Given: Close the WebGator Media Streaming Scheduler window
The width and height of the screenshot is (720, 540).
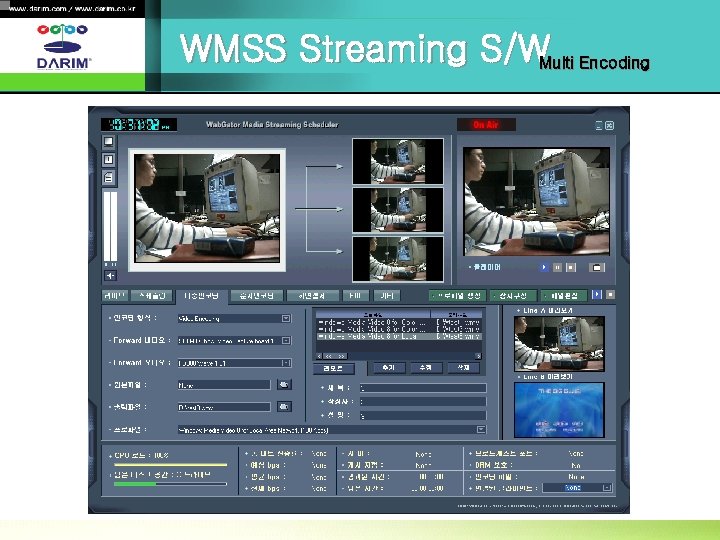Looking at the screenshot, I should tap(609, 125).
